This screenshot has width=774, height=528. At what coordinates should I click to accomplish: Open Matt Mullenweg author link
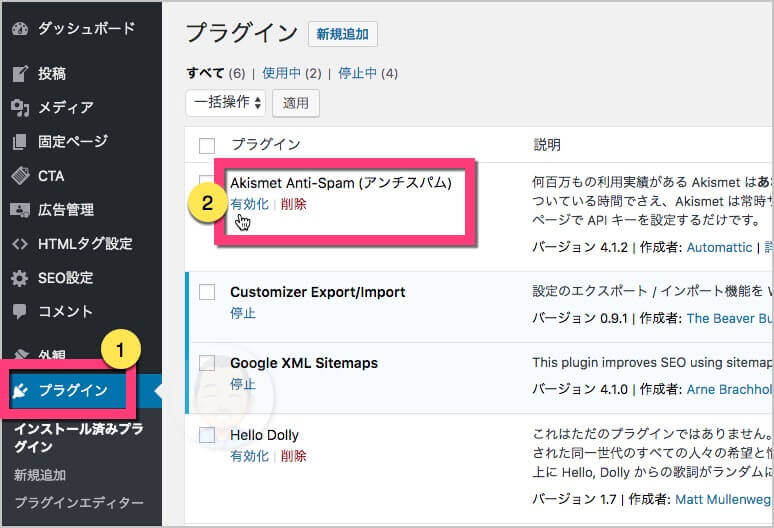click(723, 499)
